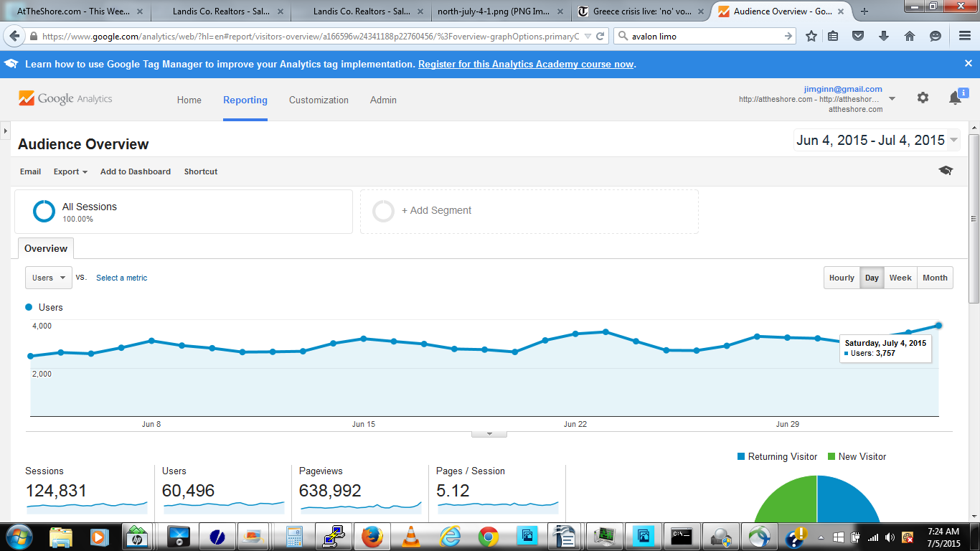Collapse graph using the small arrow below chart

click(489, 433)
